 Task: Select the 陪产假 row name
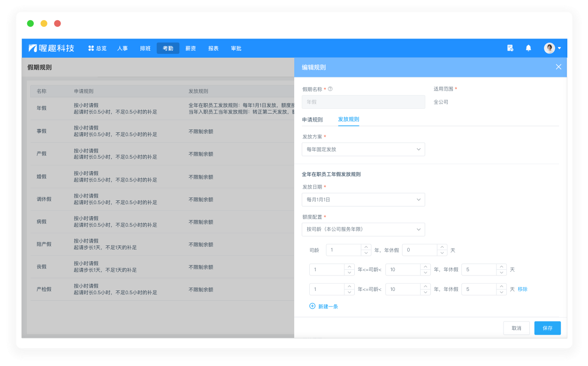click(x=44, y=244)
